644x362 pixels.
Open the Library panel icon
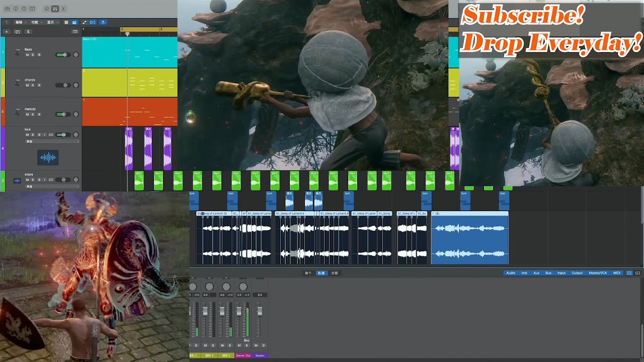click(8, 9)
